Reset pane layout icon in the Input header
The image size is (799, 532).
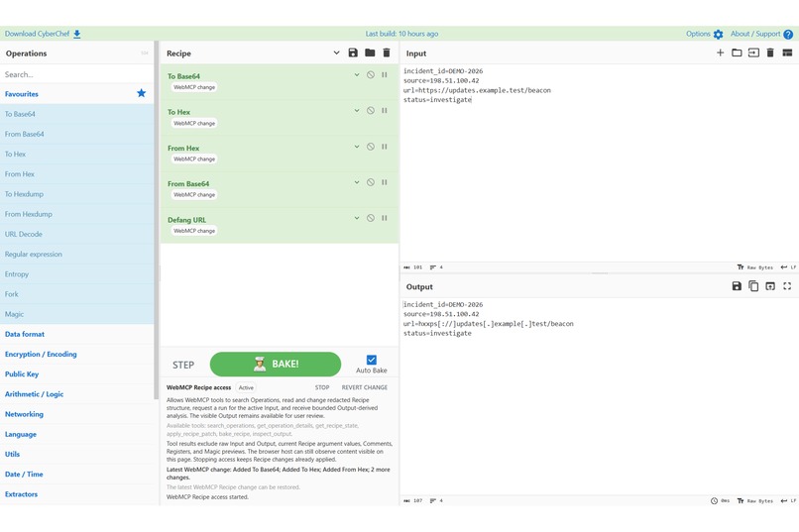click(787, 53)
